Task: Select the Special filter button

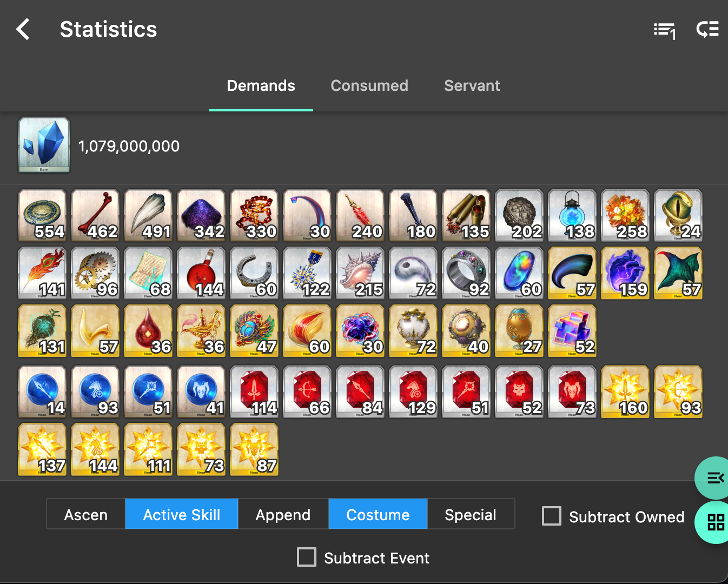Action: [x=470, y=514]
